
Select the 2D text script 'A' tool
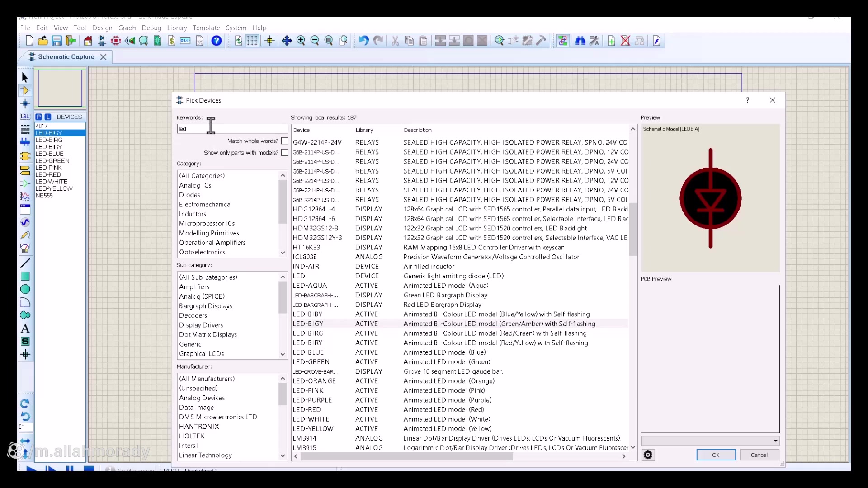25,328
